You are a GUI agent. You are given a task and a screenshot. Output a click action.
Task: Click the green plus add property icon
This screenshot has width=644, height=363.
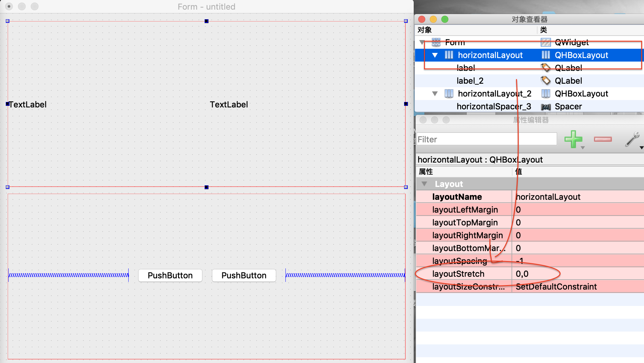573,139
